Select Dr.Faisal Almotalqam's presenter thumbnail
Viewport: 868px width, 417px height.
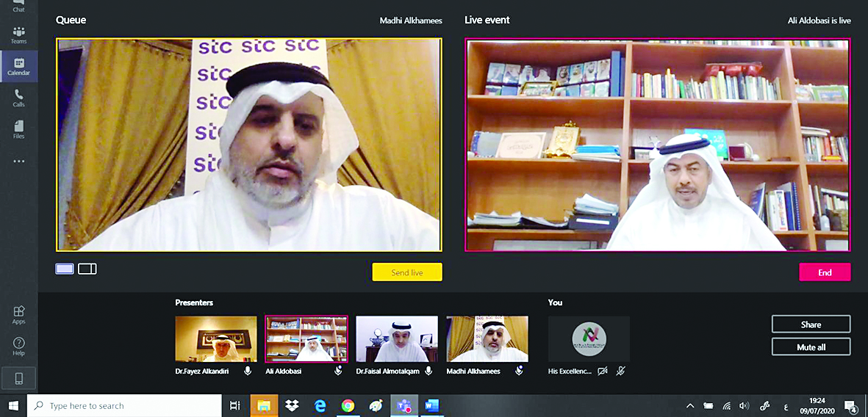coord(396,339)
